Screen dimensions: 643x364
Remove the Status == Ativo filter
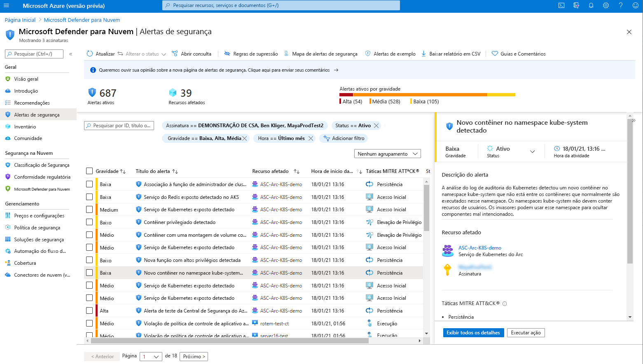376,126
